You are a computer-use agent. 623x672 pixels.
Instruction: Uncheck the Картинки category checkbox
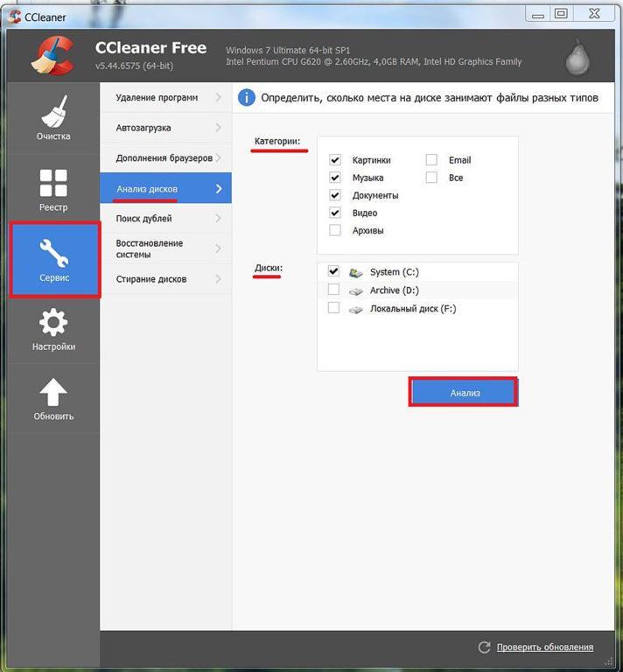click(x=335, y=160)
